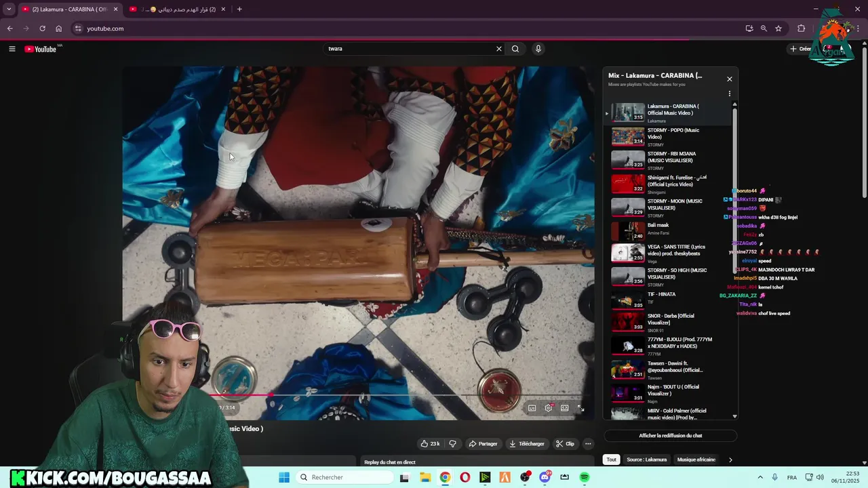This screenshot has width=868, height=488.
Task: Show hidden system tray icons
Action: point(760,477)
